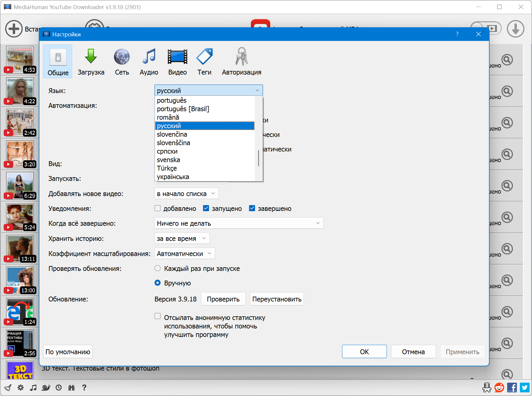Click the broom cleanup icon in status bar
The image size is (532, 396).
click(x=8, y=388)
